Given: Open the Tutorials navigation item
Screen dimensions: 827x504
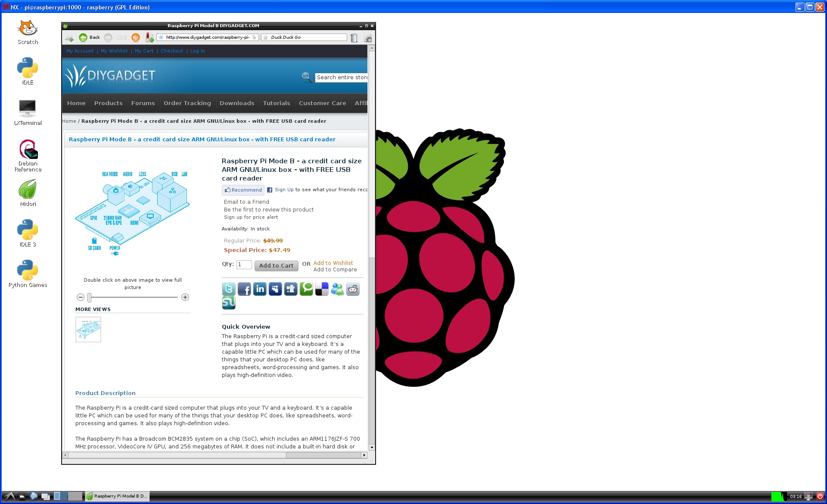Looking at the screenshot, I should (x=277, y=103).
